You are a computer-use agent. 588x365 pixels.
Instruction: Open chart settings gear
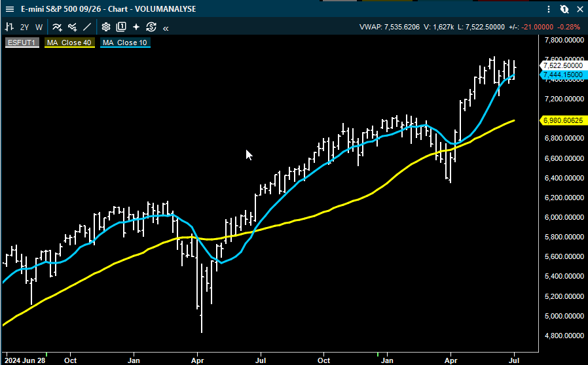point(106,27)
